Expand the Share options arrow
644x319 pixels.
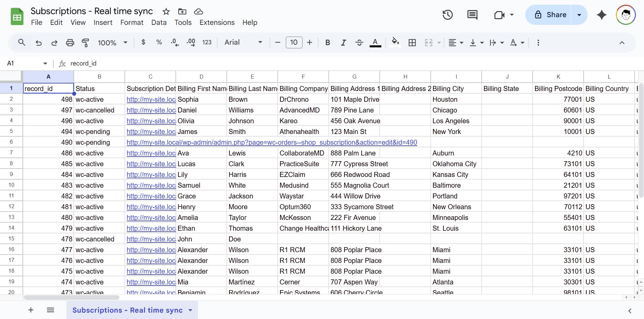(579, 15)
